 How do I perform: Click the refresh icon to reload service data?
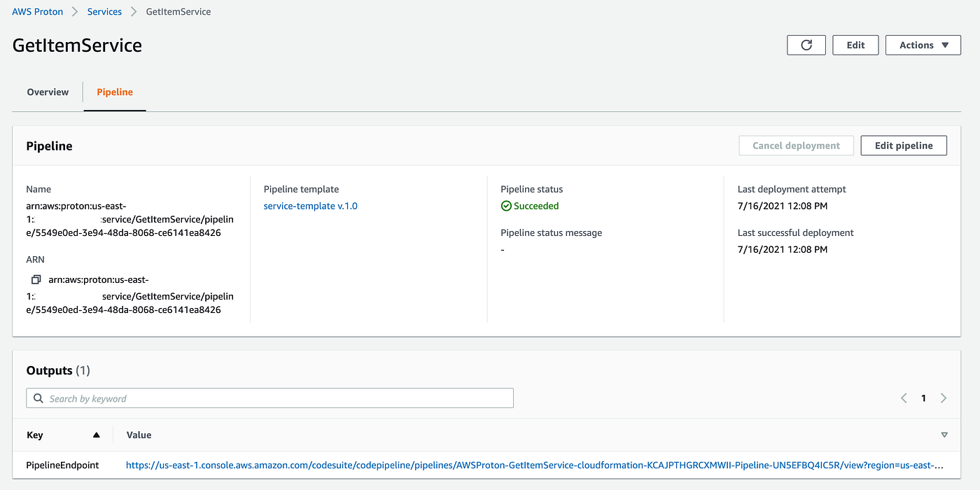click(x=806, y=45)
